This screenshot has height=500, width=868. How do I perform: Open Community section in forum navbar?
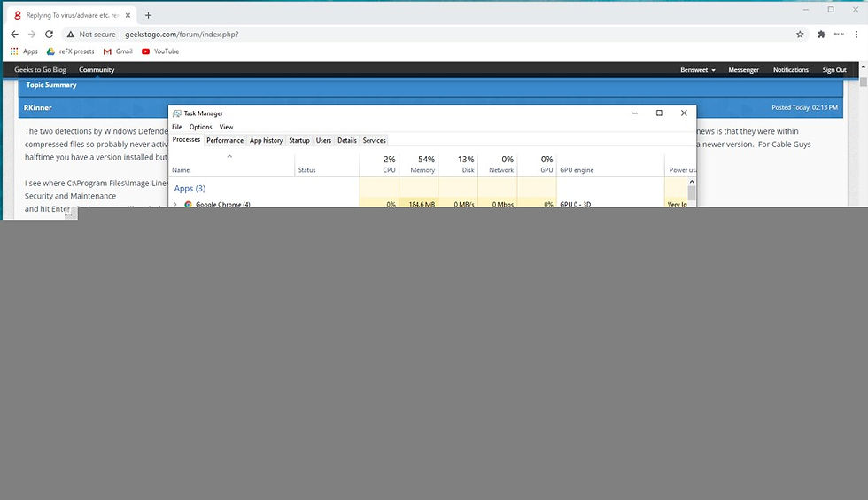tap(97, 70)
